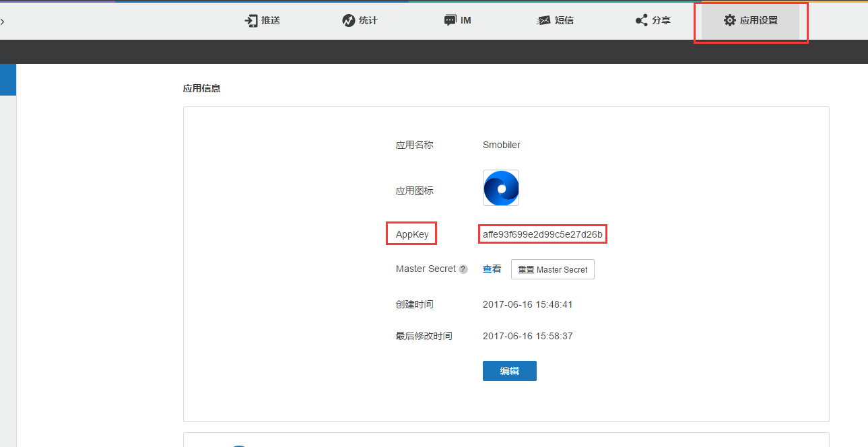
Task: Open the 统计 statistics tab
Action: [x=360, y=20]
